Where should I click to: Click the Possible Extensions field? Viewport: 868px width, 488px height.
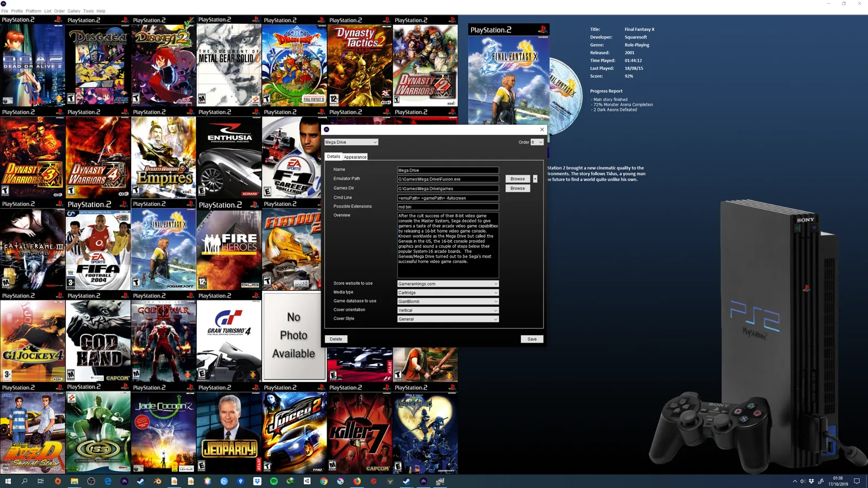click(448, 207)
